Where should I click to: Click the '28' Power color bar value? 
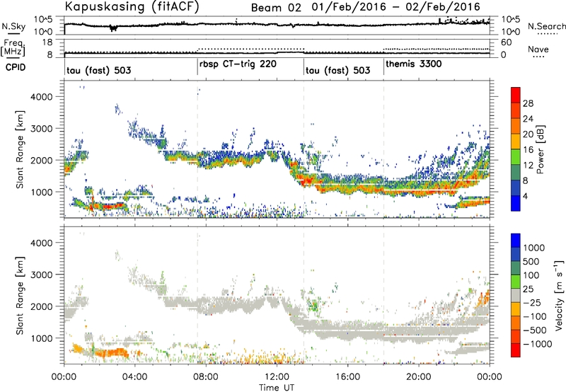coord(528,103)
